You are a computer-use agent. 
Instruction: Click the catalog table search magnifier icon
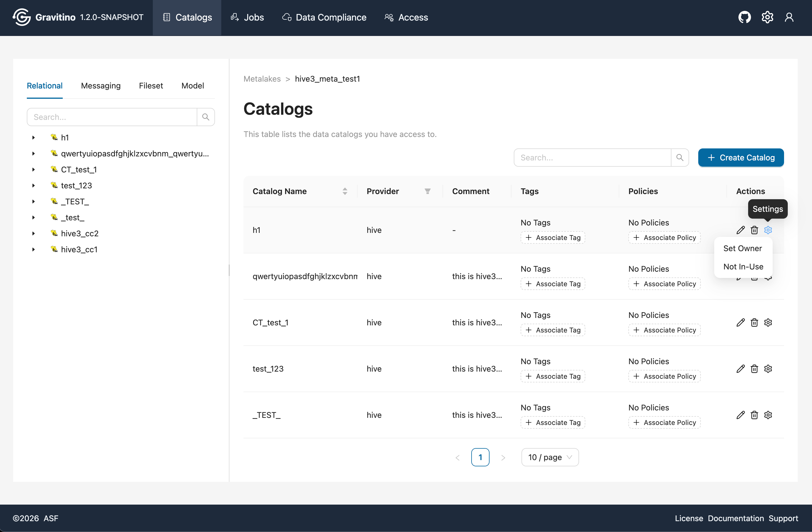tap(680, 158)
